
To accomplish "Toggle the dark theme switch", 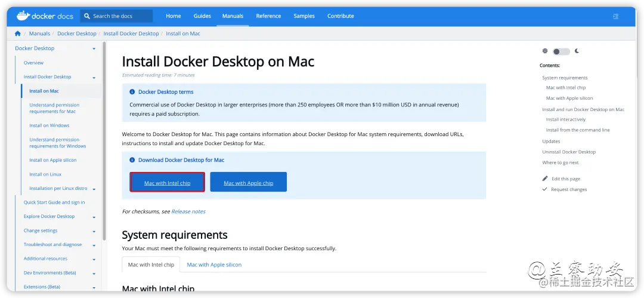I will click(x=561, y=51).
